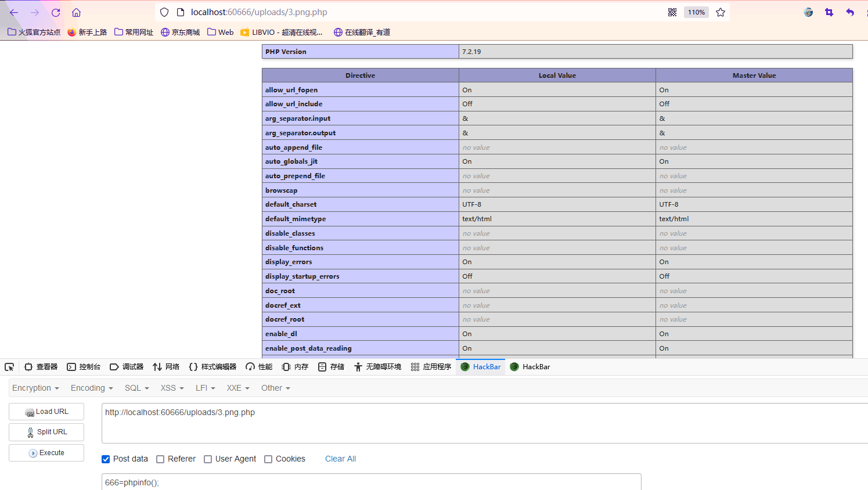Viewport: 868px width, 490px height.
Task: Open the 京东商城 bookmark
Action: tap(180, 32)
